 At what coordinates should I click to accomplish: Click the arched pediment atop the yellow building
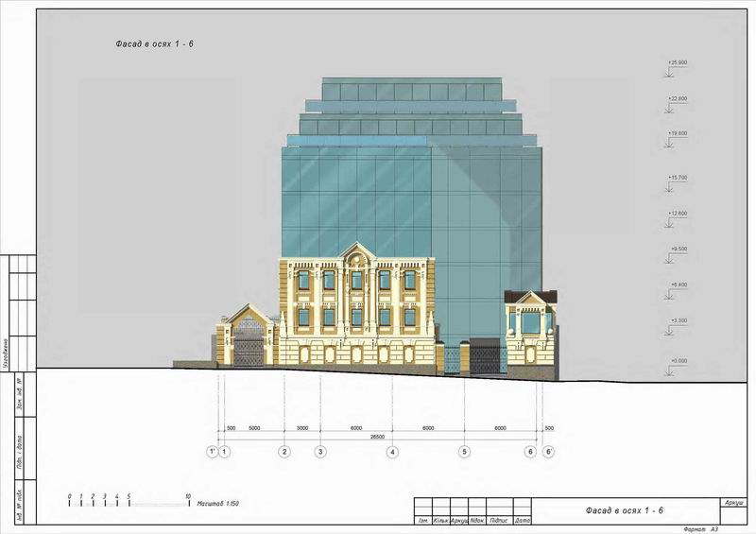(x=357, y=252)
